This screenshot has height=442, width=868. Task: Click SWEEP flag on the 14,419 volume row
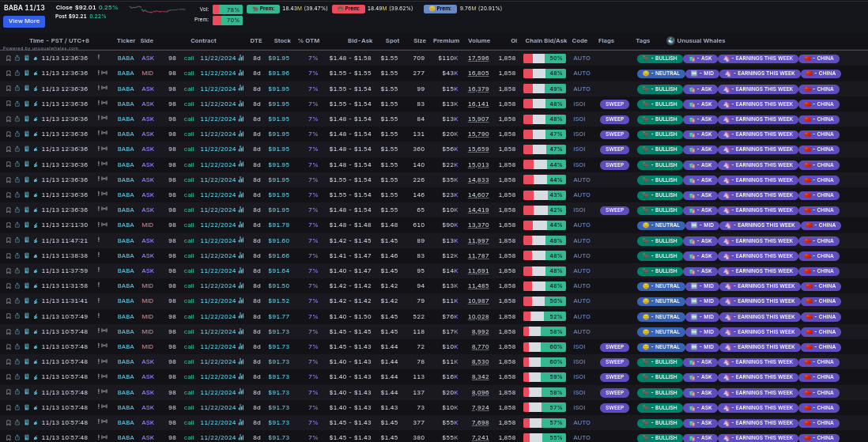tap(614, 210)
